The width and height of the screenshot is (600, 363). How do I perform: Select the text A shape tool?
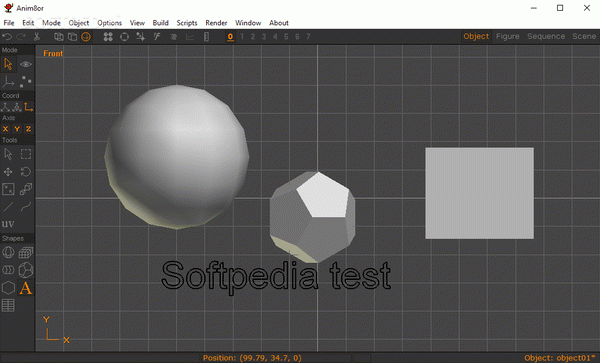pos(26,288)
